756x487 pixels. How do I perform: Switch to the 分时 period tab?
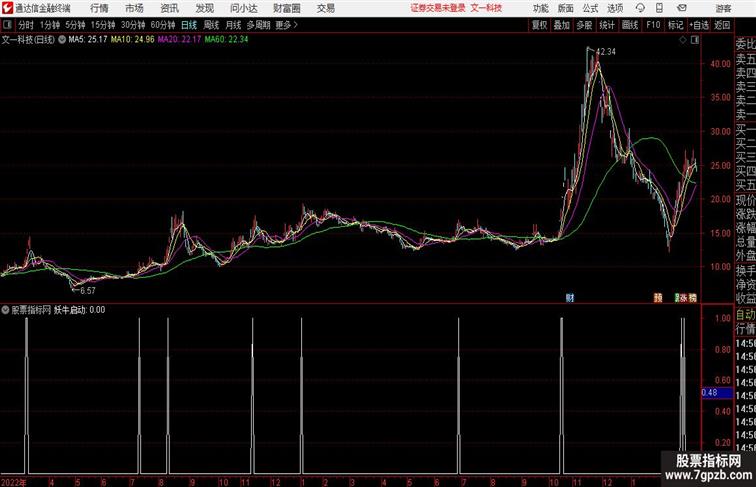[x=26, y=25]
